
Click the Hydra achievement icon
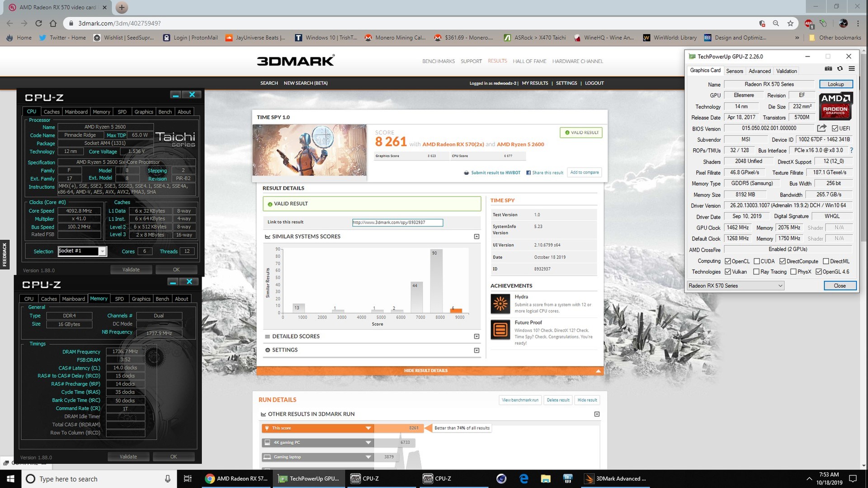500,304
